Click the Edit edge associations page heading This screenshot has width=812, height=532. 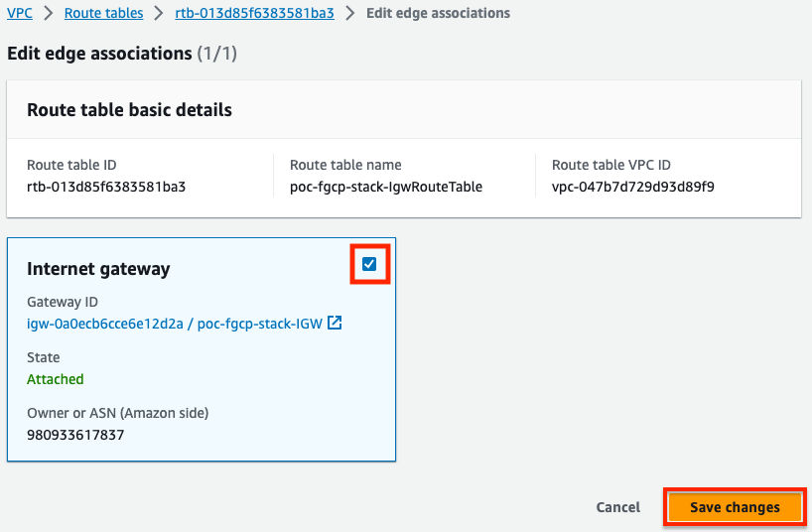[x=122, y=54]
